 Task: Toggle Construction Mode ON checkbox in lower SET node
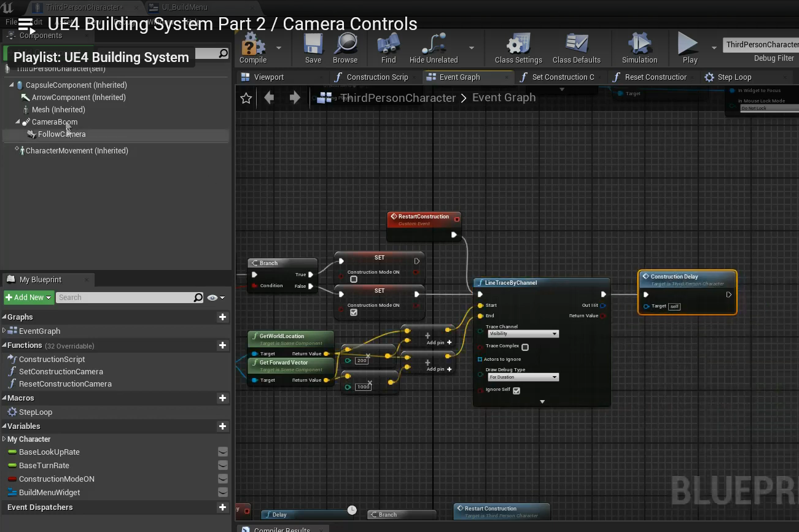tap(354, 313)
